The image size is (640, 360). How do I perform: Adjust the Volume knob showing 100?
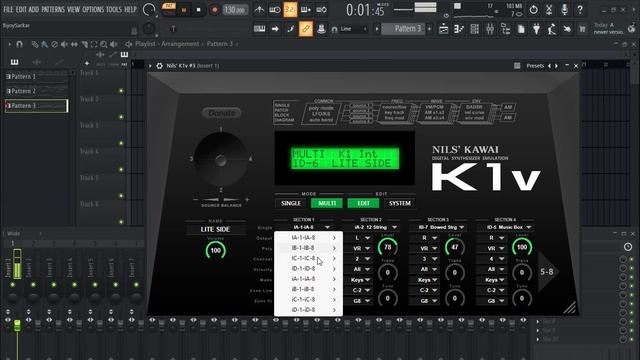(216, 250)
